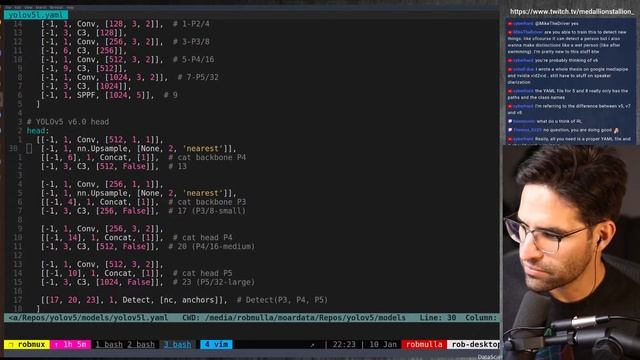Click the 'anchors' argument in Detect line

click(198, 300)
